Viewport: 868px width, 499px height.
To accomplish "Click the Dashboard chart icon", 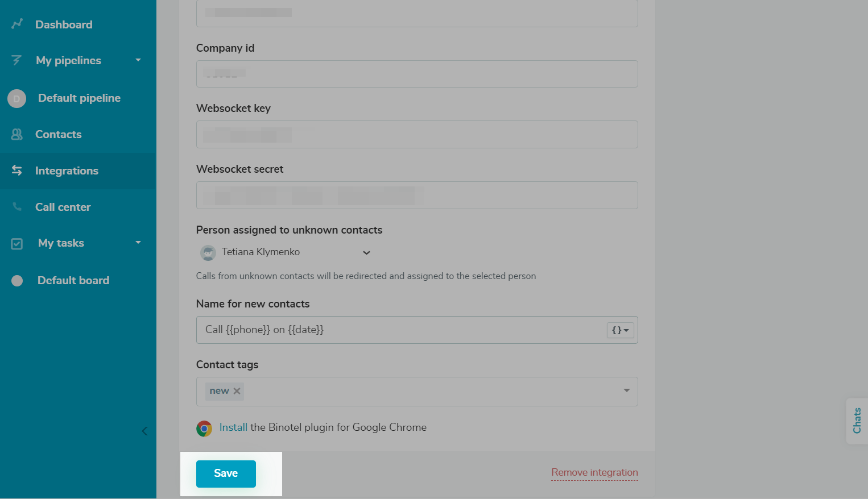I will 17,24.
